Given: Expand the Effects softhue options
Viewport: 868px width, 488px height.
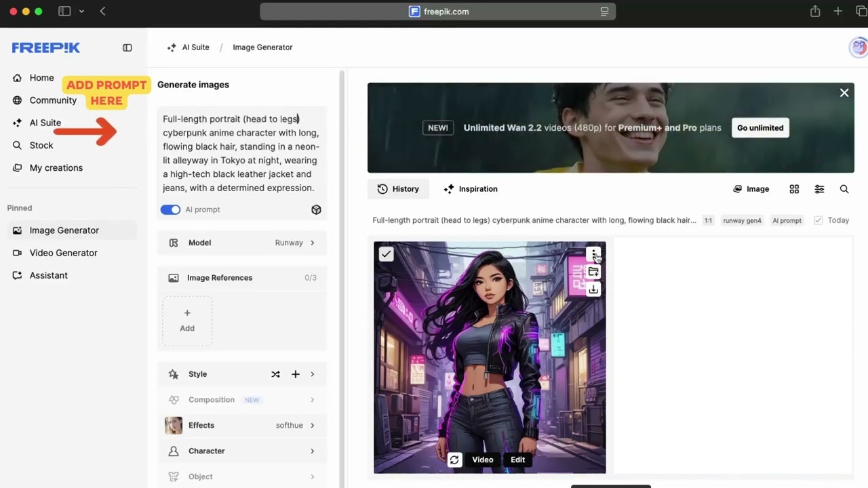Looking at the screenshot, I should (x=242, y=426).
